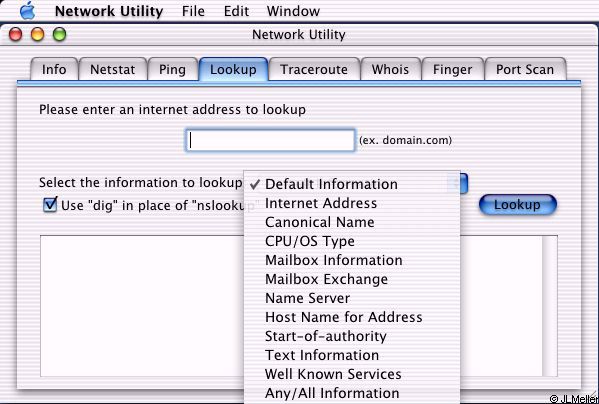Screen dimensions: 599x404
Task: Open the Edit menu
Action: pyautogui.click(x=236, y=11)
